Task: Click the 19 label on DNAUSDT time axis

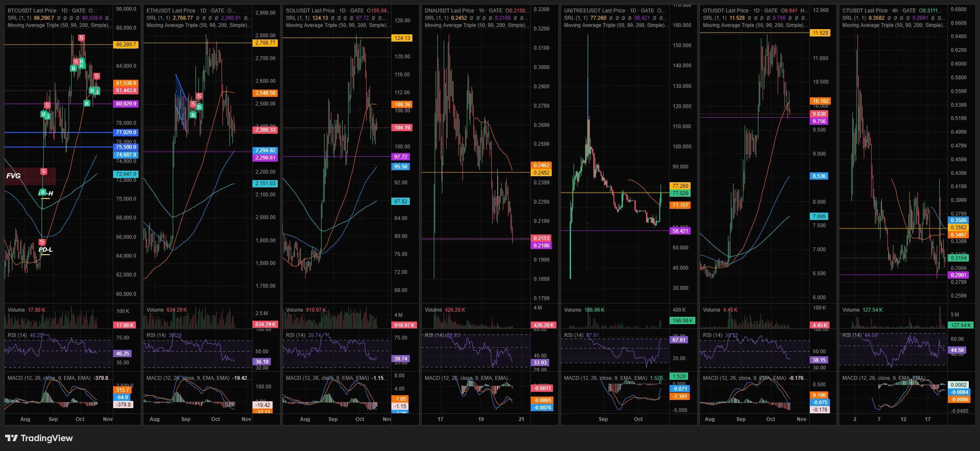Action: click(481, 419)
